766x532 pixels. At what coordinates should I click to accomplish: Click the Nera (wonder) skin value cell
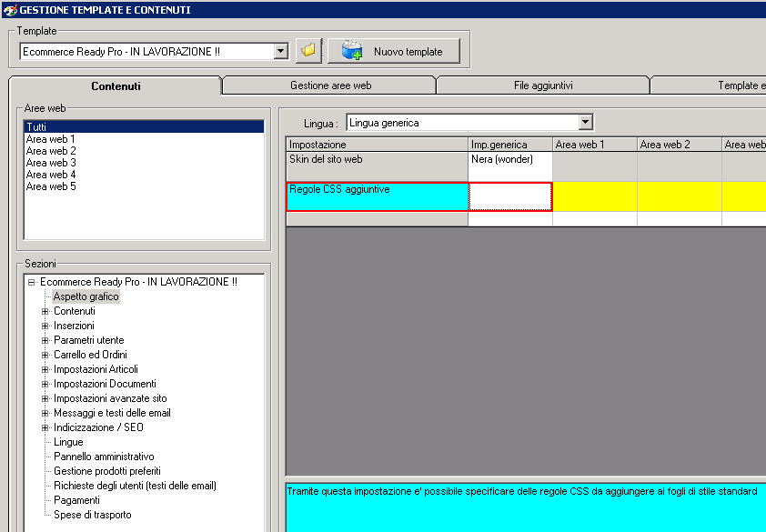click(510, 166)
